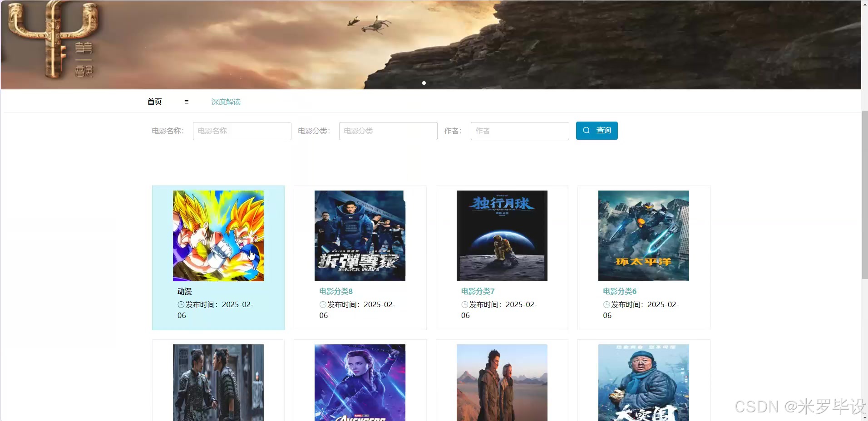Go to 深度解读 tab
The image size is (868, 421).
(226, 102)
